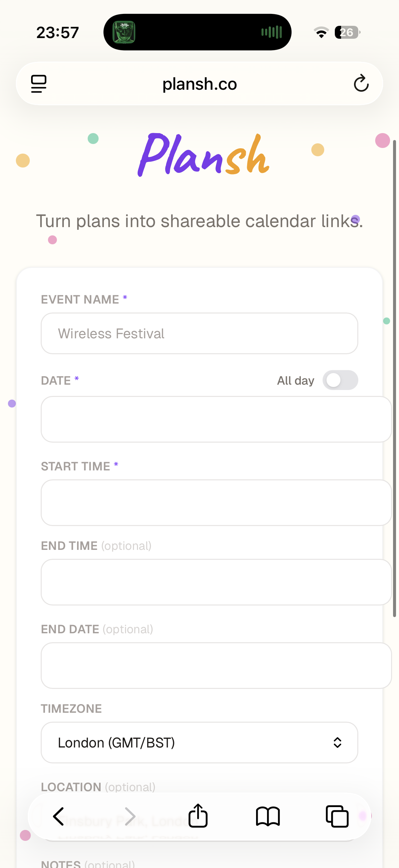Open the Date picker field
The height and width of the screenshot is (868, 399).
(215, 419)
